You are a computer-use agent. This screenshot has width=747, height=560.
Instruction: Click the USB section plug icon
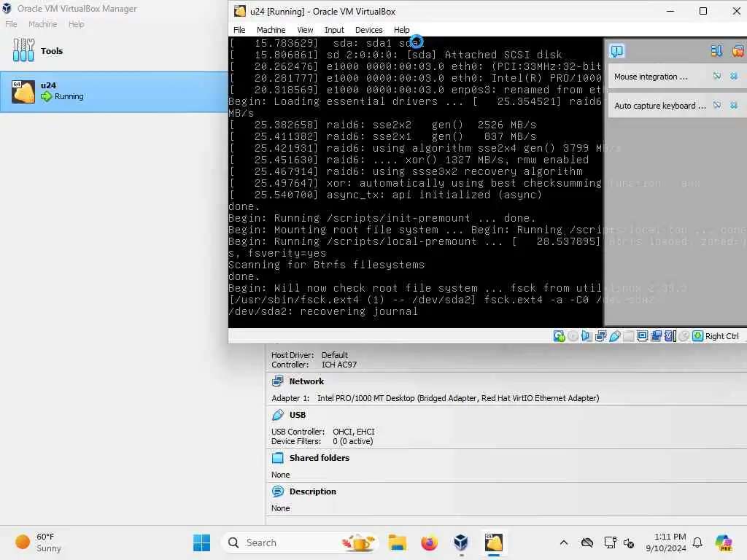tap(278, 415)
